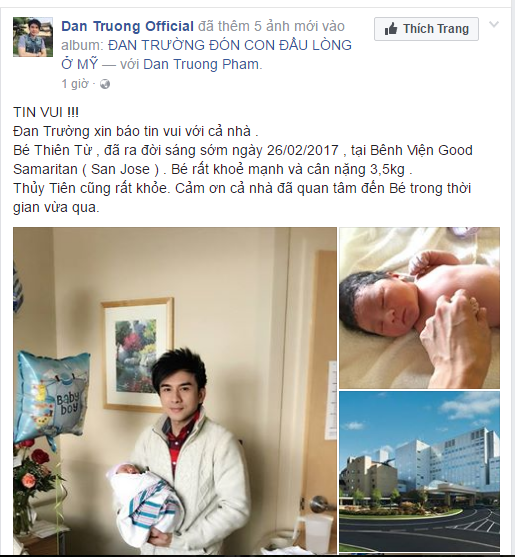The image size is (515, 557).
Task: Click the TIN VUI !!! heading text
Action: pyautogui.click(x=46, y=112)
